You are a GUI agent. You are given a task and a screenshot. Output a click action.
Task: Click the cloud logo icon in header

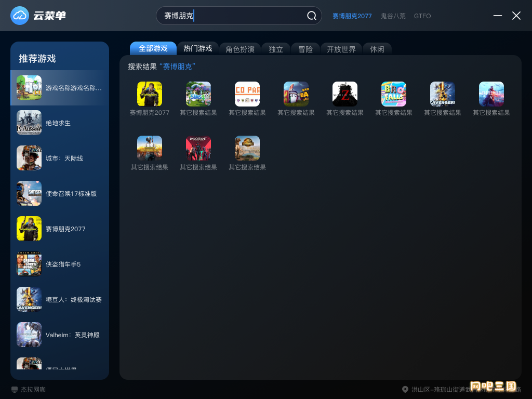click(x=20, y=16)
